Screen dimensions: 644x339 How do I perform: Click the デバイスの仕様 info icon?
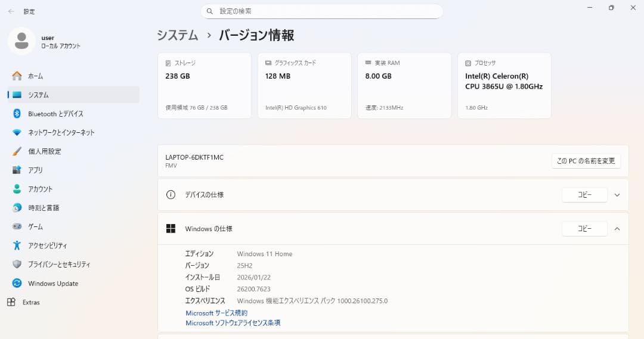point(171,195)
